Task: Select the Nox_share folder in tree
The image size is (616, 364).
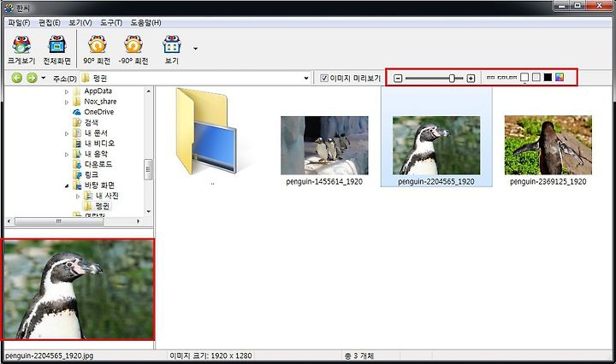Action: 100,102
